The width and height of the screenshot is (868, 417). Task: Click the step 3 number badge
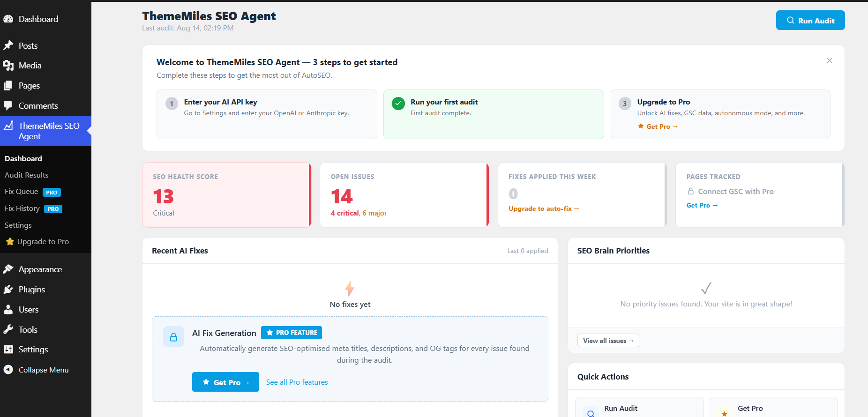[x=625, y=104]
